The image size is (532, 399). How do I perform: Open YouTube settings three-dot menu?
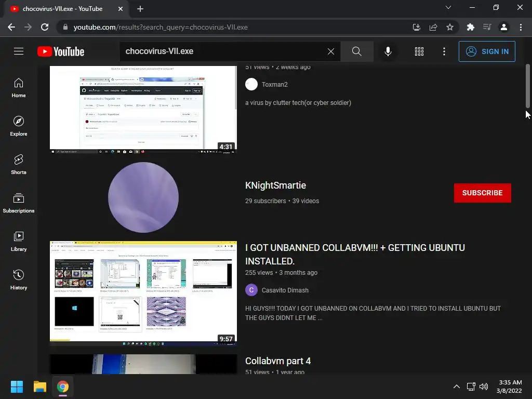(444, 51)
